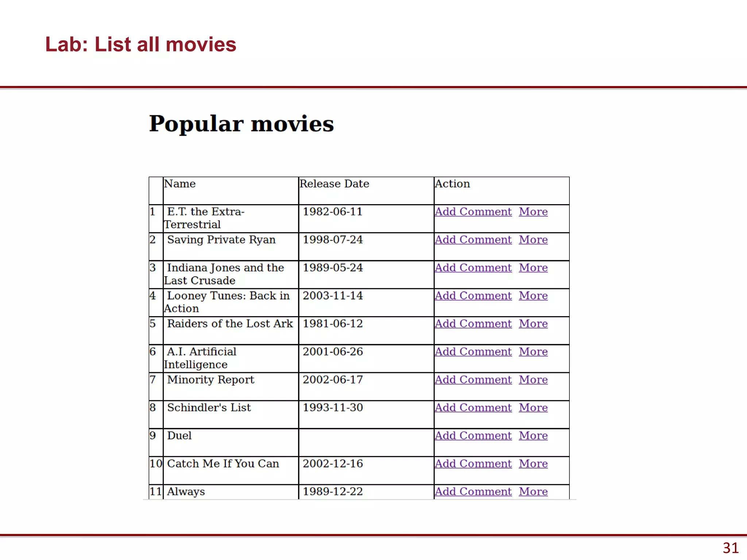Add Comment on Indiana Jones Last Crusade
The height and width of the screenshot is (560, 747).
[473, 268]
